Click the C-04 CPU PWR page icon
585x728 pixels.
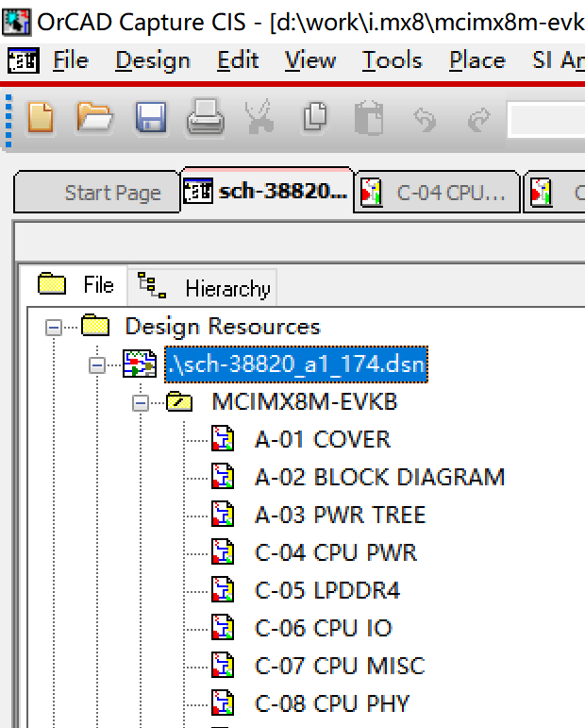click(x=223, y=551)
